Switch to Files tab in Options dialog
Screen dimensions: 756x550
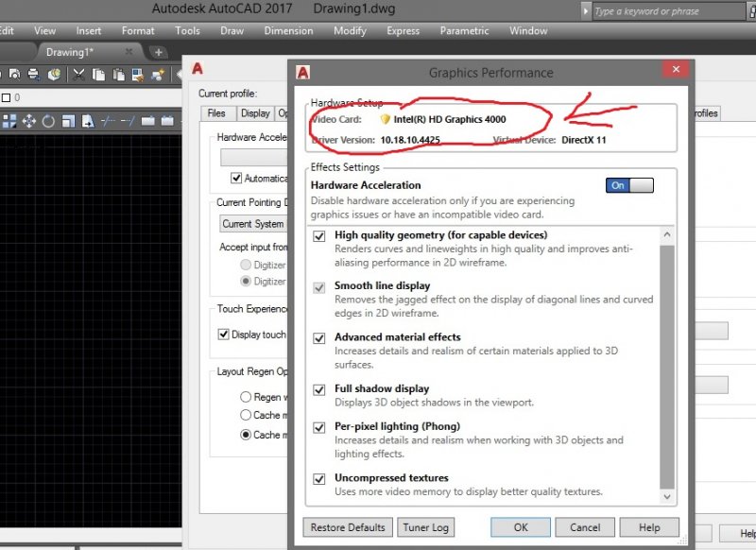pyautogui.click(x=216, y=113)
